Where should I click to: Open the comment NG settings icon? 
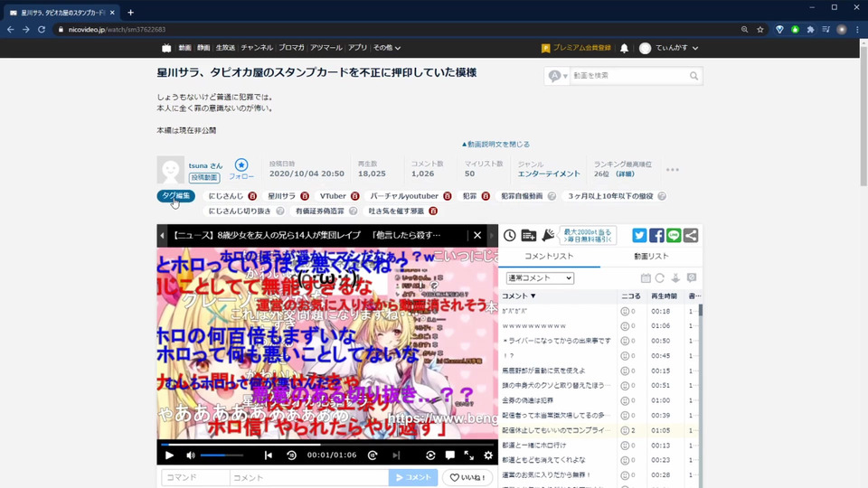(692, 278)
